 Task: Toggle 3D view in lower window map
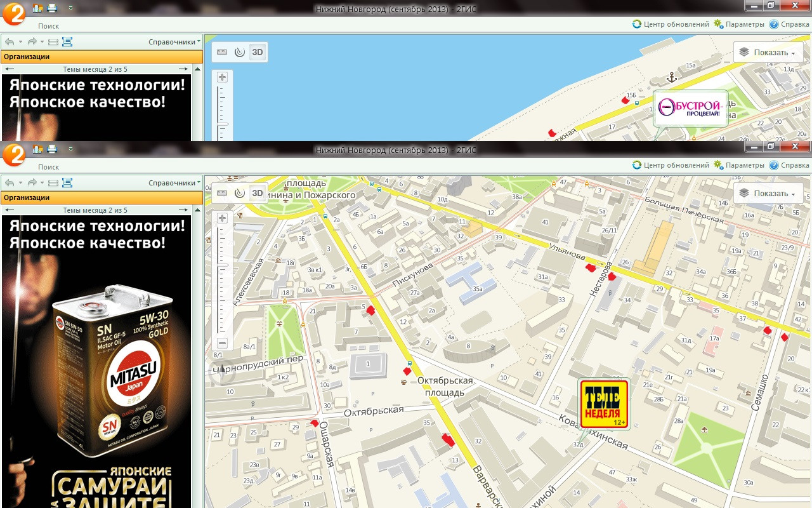coord(257,193)
